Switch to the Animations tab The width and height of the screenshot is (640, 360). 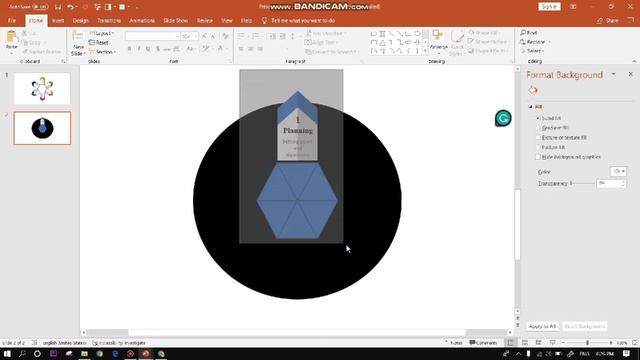pos(142,20)
